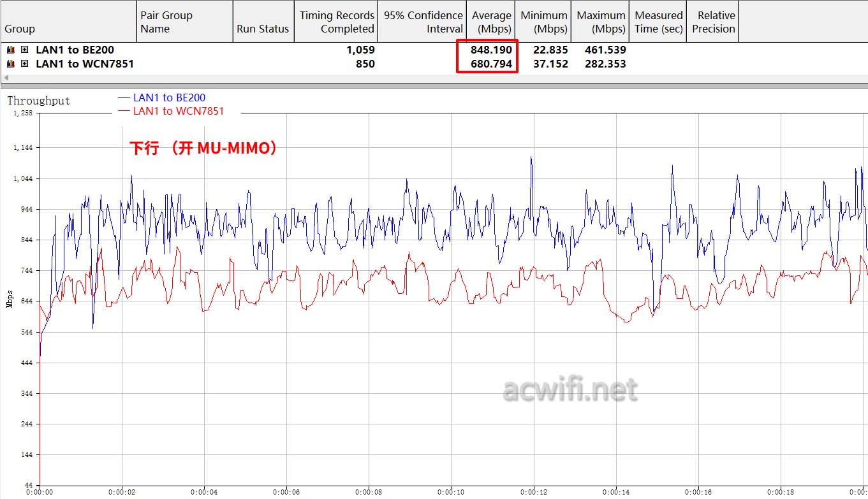The width and height of the screenshot is (868, 499).
Task: Click the 944 y-axis label
Action: pyautogui.click(x=26, y=209)
